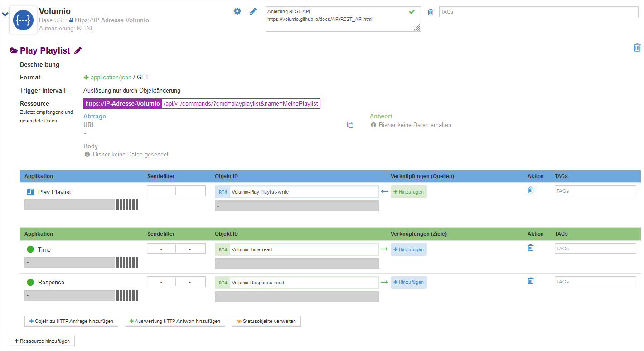Viewport: 644px width, 351px height.
Task: Delete the Play Playlist object row
Action: 531,190
